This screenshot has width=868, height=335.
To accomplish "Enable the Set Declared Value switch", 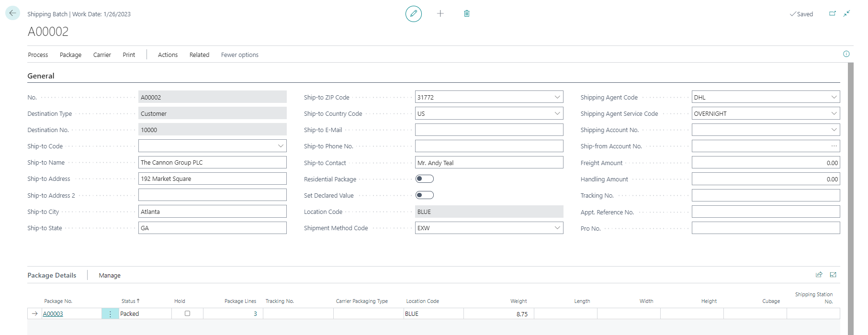I will pyautogui.click(x=424, y=195).
